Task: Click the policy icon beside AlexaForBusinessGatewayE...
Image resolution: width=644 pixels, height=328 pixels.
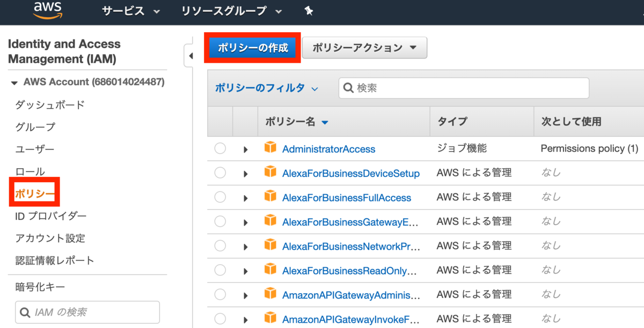Action: 270,221
